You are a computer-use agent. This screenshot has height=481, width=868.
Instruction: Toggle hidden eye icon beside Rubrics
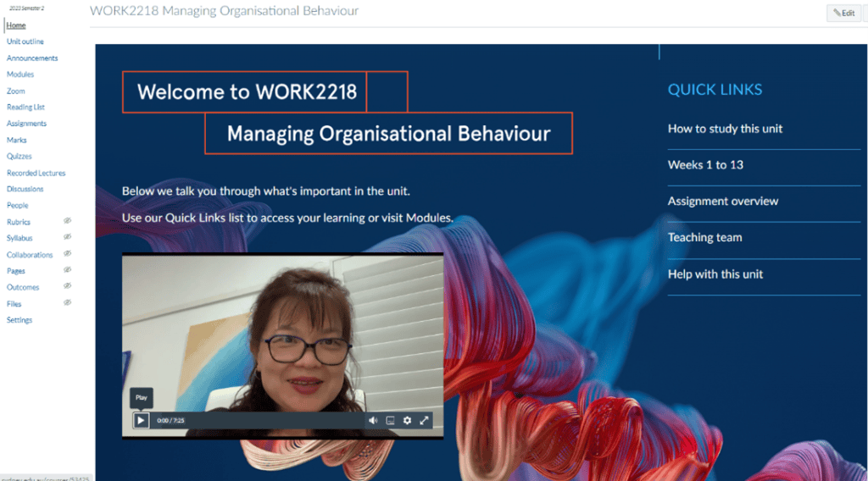(x=67, y=220)
